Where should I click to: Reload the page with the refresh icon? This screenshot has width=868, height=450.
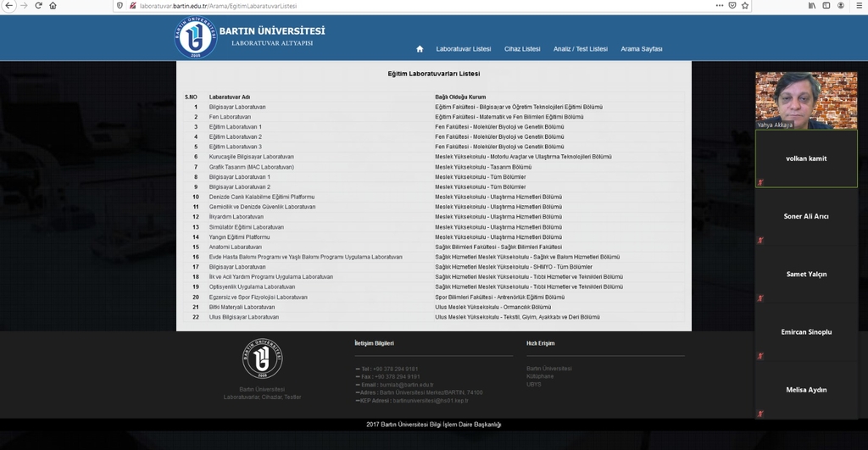[38, 5]
